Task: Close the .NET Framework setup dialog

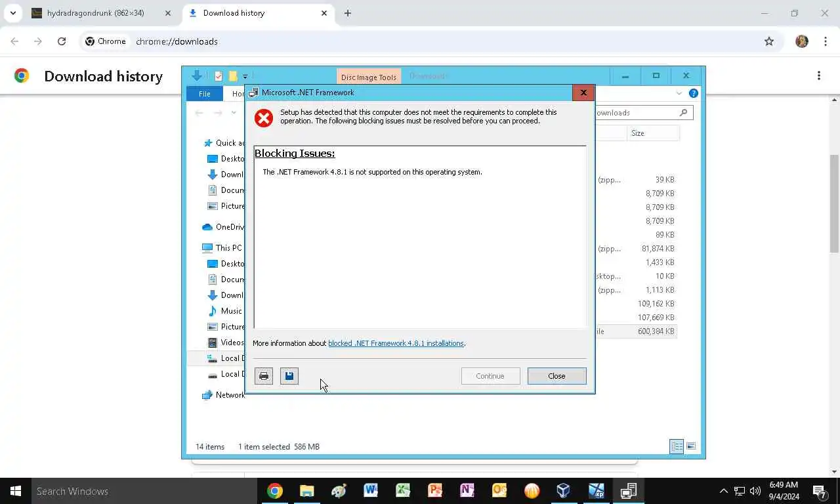Action: coord(556,376)
